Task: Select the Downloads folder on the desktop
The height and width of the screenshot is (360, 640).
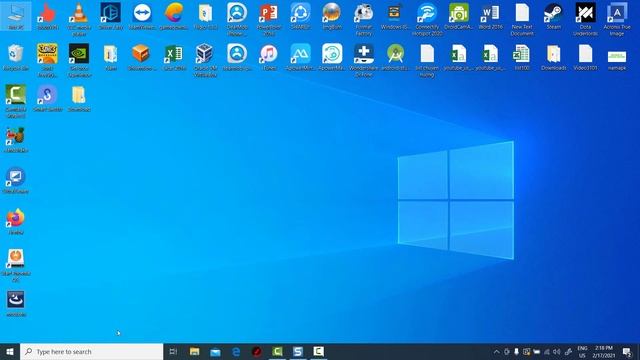Action: [553, 58]
